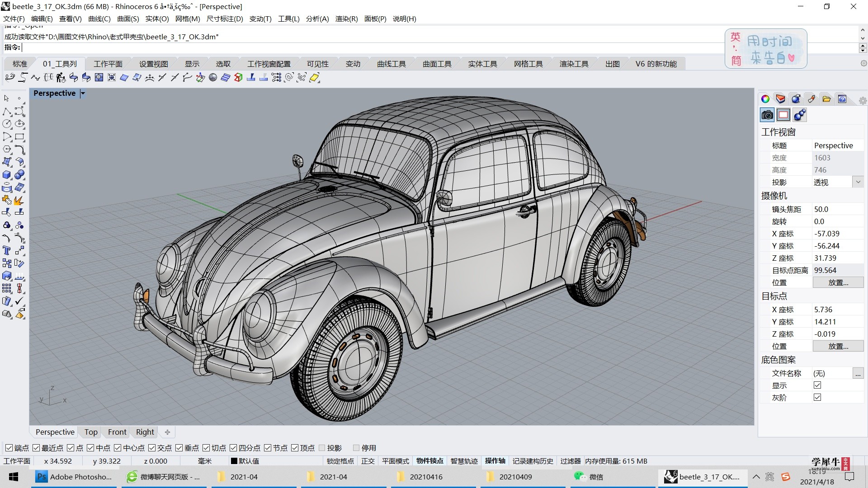This screenshot has height=488, width=868.
Task: Open the 渲染(R) menu
Action: (346, 19)
